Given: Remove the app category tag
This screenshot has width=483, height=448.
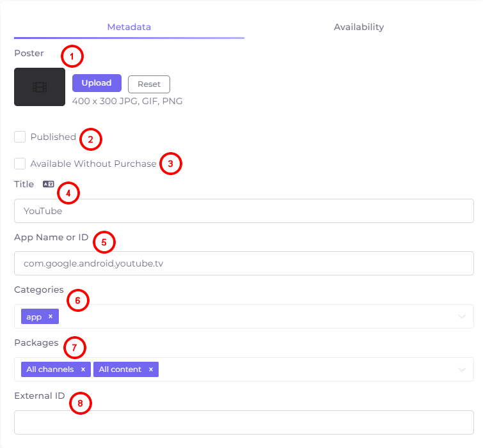Looking at the screenshot, I should coord(51,316).
